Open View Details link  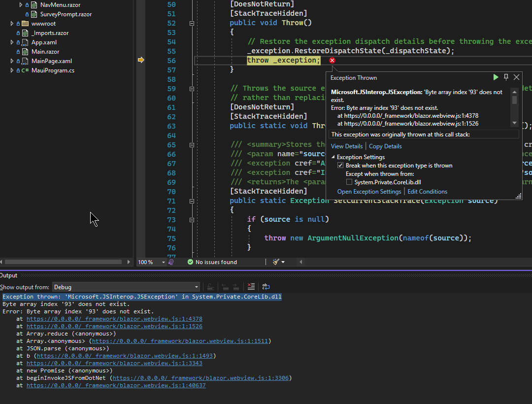[347, 146]
